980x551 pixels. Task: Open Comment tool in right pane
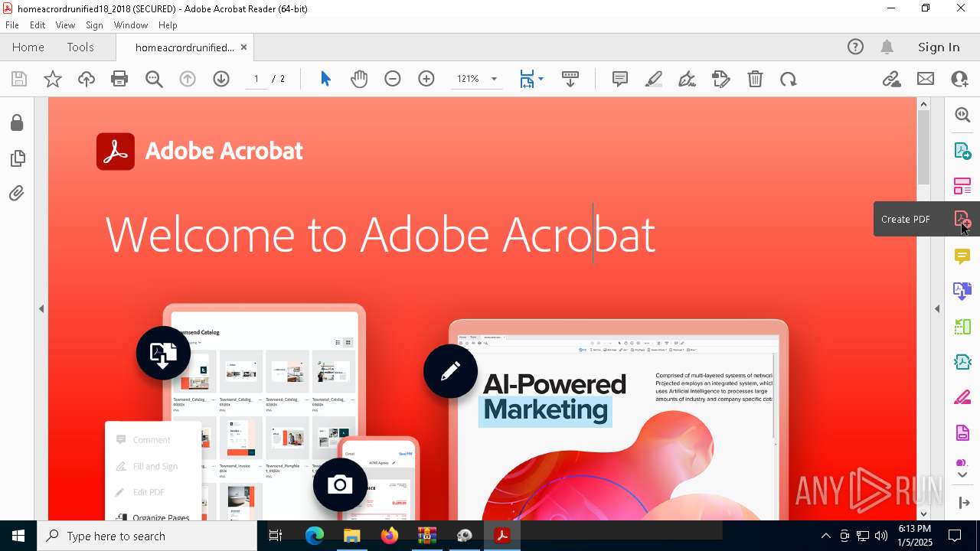pyautogui.click(x=962, y=256)
